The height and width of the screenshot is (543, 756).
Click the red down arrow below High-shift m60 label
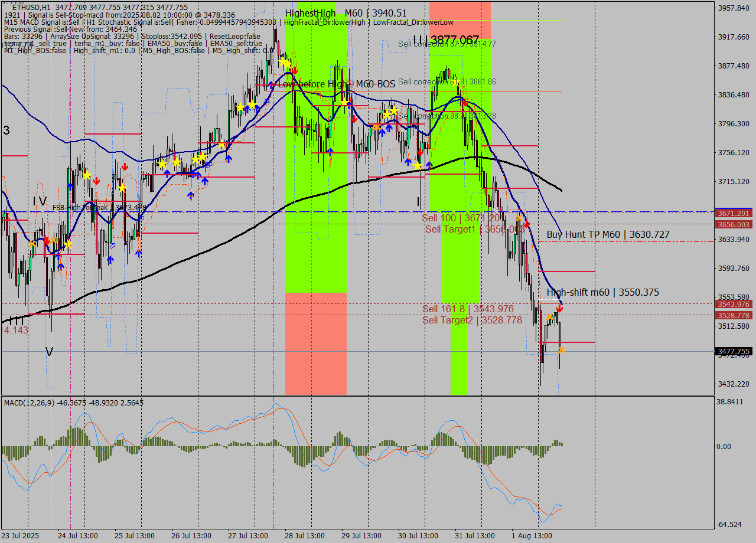point(559,308)
